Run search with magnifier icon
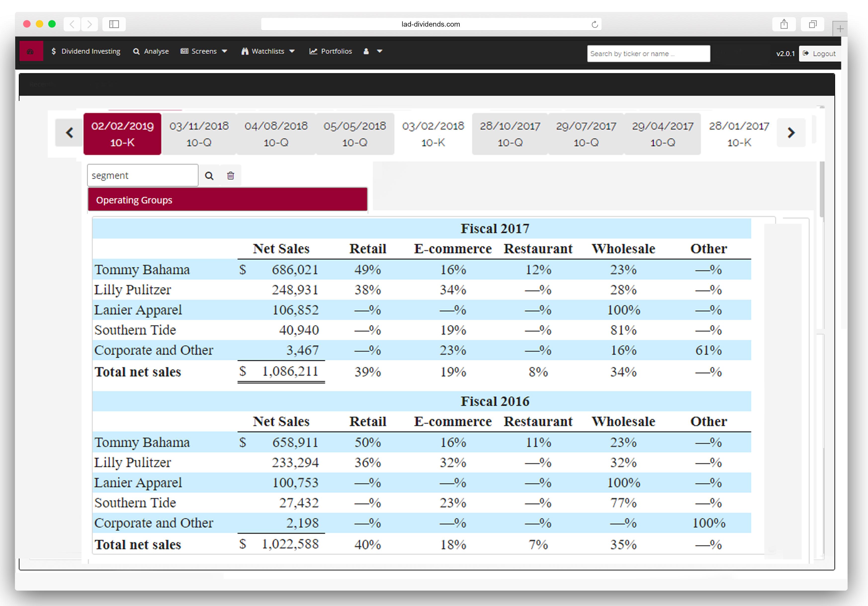 tap(209, 175)
